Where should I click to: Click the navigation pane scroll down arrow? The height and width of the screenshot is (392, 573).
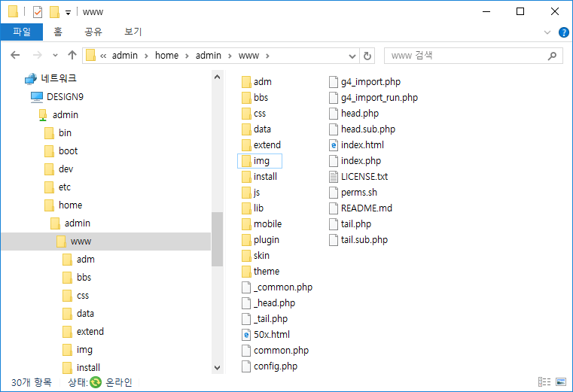(x=218, y=368)
